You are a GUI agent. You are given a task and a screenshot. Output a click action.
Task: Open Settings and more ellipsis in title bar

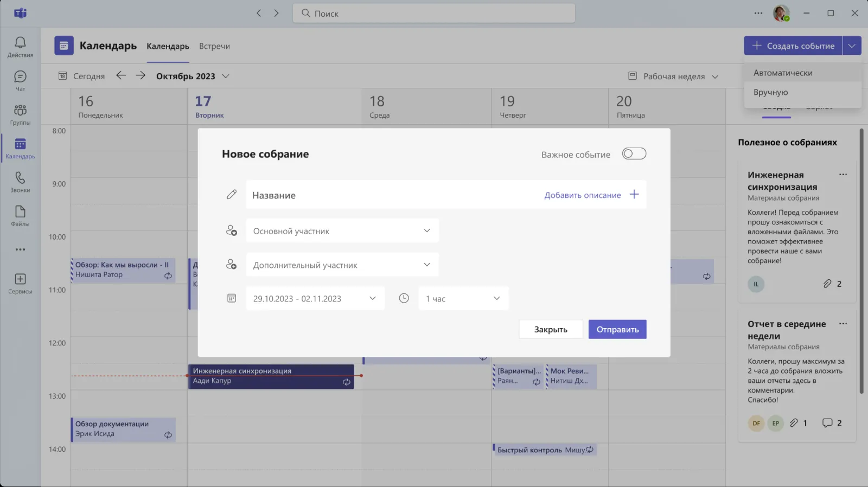(758, 13)
